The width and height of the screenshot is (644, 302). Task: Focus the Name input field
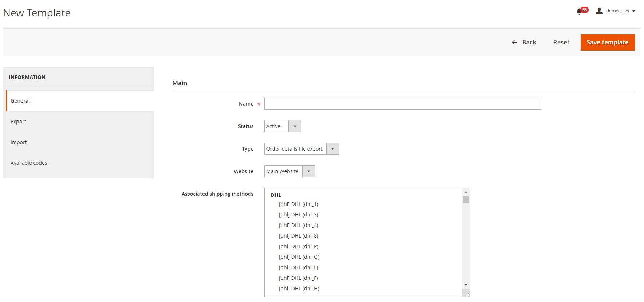402,104
